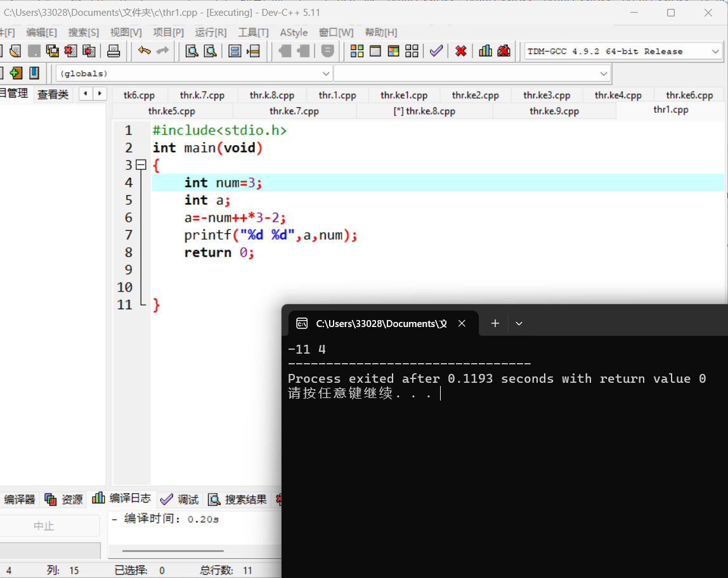728x578 pixels.
Task: Open Replace with the second magnifier icon
Action: (x=211, y=51)
